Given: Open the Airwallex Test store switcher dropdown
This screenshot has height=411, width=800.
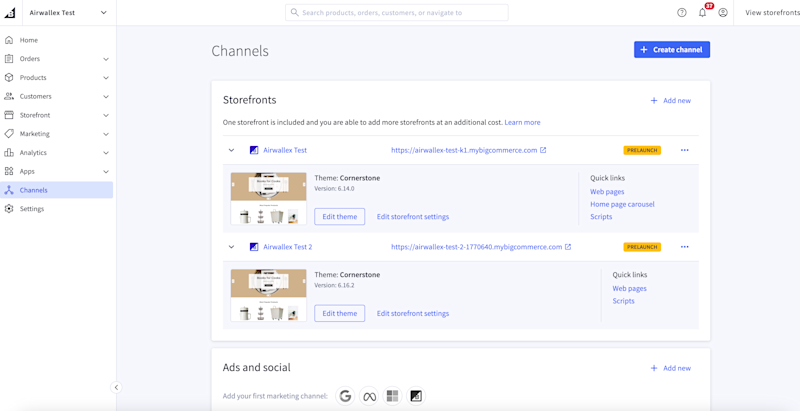Looking at the screenshot, I should (66, 13).
